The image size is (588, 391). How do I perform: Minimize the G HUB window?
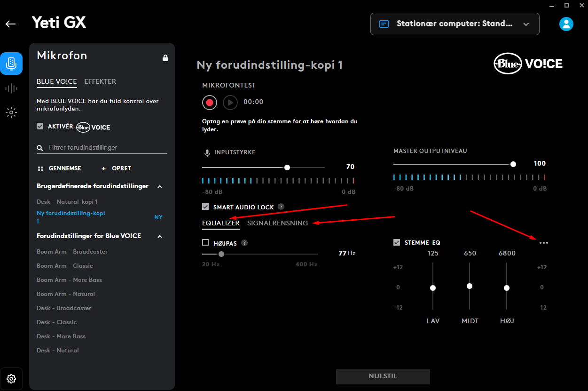click(x=552, y=5)
